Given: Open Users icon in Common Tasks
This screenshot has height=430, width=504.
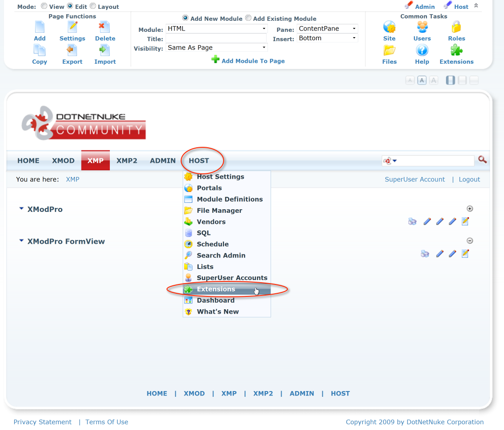Looking at the screenshot, I should tap(423, 27).
